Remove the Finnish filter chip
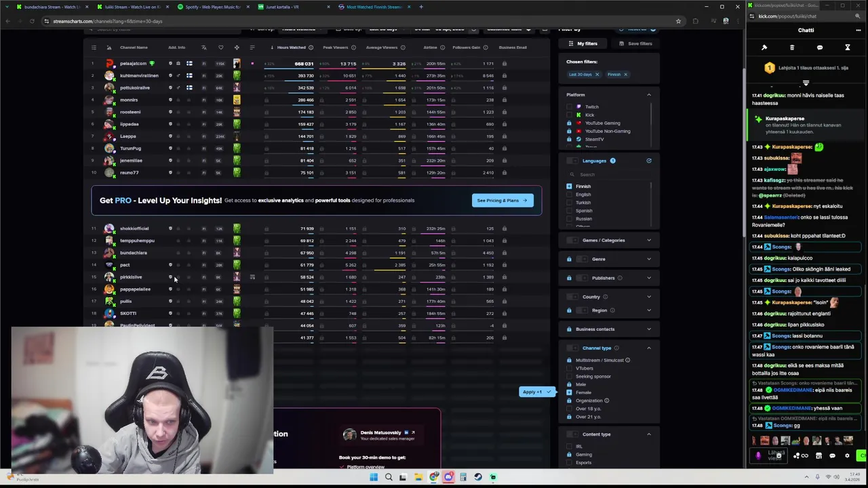The height and width of the screenshot is (488, 868). click(625, 75)
